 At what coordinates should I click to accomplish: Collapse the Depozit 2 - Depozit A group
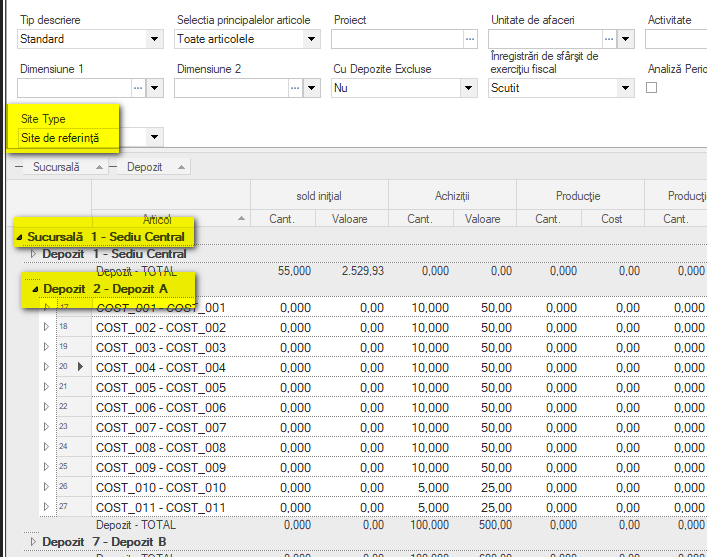click(35, 289)
